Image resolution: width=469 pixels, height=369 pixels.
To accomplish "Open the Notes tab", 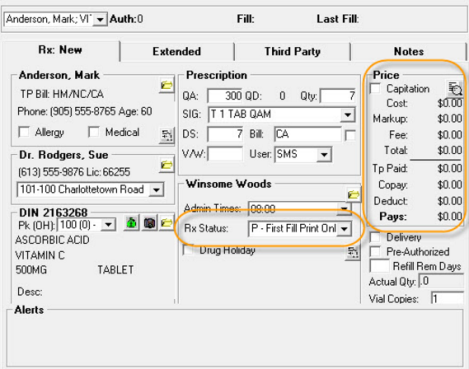I will tap(409, 52).
